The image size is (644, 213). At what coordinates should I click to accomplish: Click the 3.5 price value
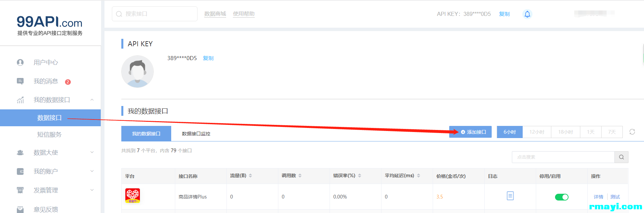(439, 197)
